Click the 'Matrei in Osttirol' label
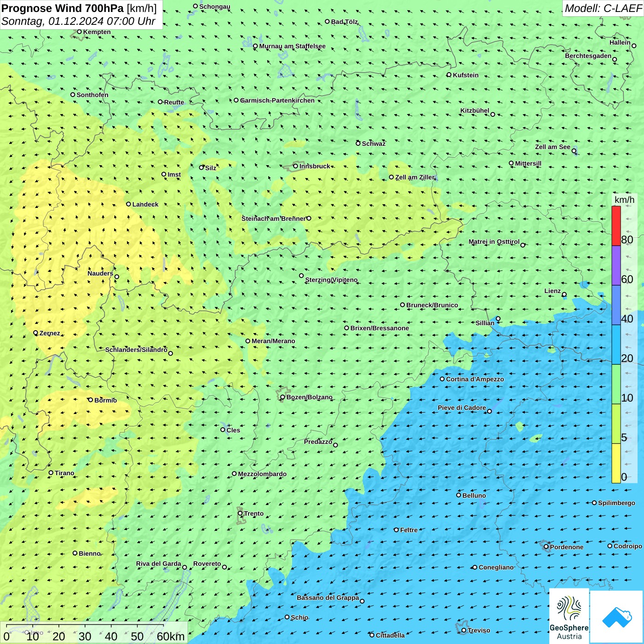 [x=494, y=241]
